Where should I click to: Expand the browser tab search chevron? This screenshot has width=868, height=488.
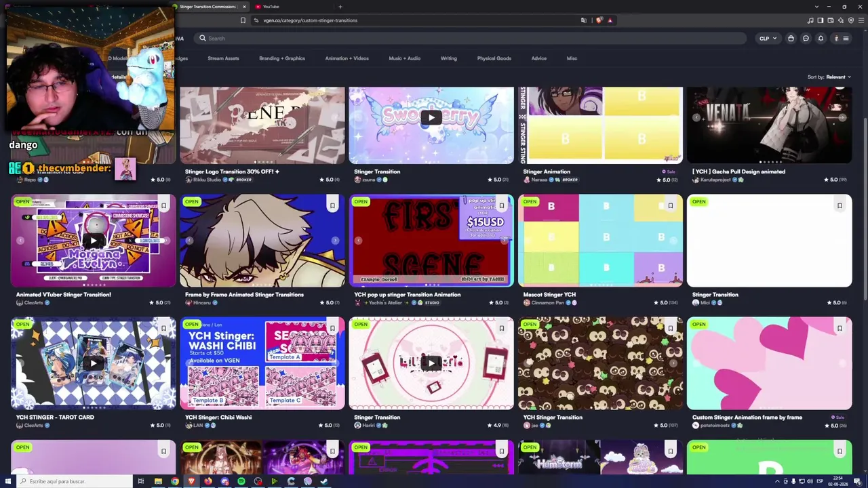pyautogui.click(x=817, y=7)
